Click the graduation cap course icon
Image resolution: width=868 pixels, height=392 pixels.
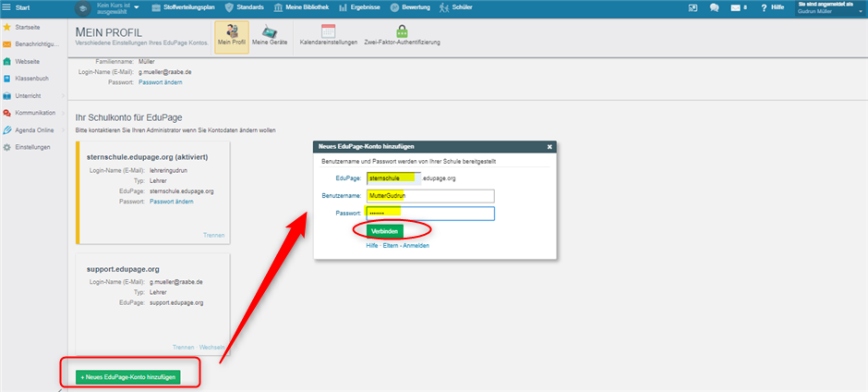coord(82,8)
